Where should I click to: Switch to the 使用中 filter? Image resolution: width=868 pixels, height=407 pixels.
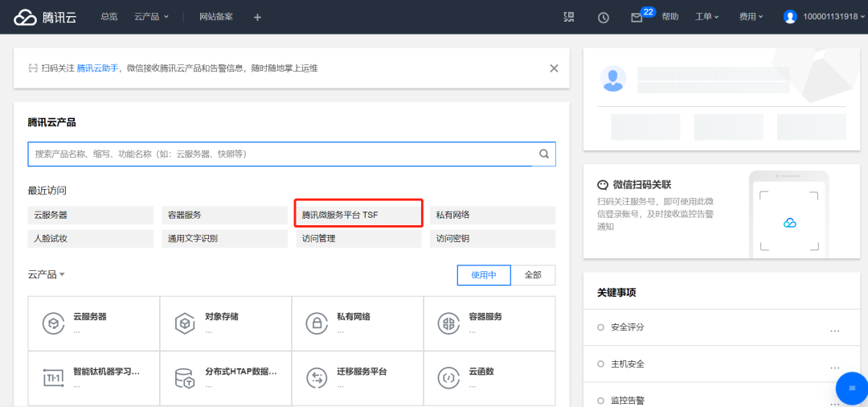coord(484,274)
